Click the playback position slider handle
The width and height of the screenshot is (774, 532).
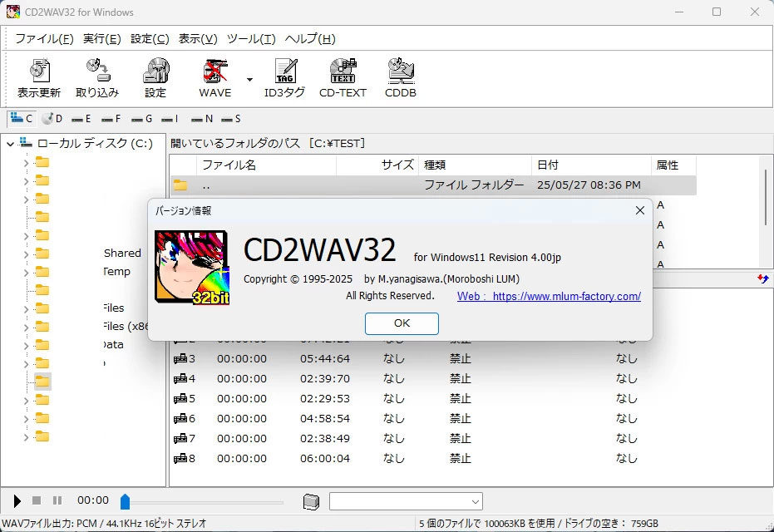[x=126, y=500]
